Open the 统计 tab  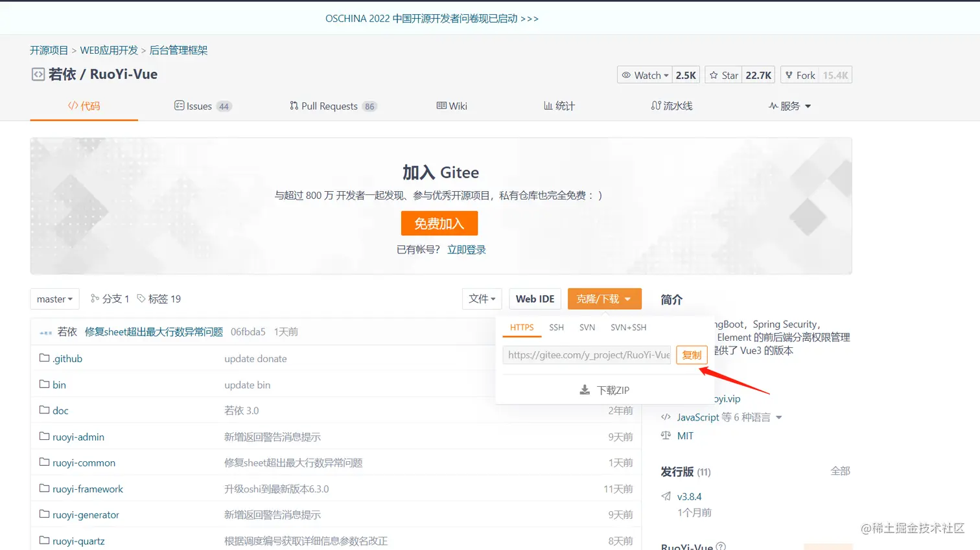tap(559, 106)
